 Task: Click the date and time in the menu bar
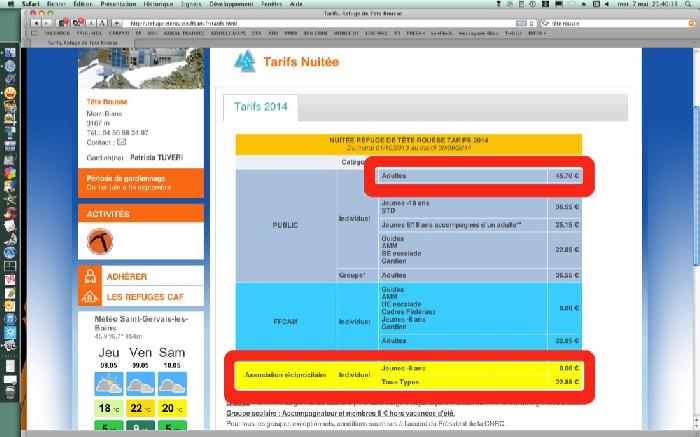(x=646, y=4)
